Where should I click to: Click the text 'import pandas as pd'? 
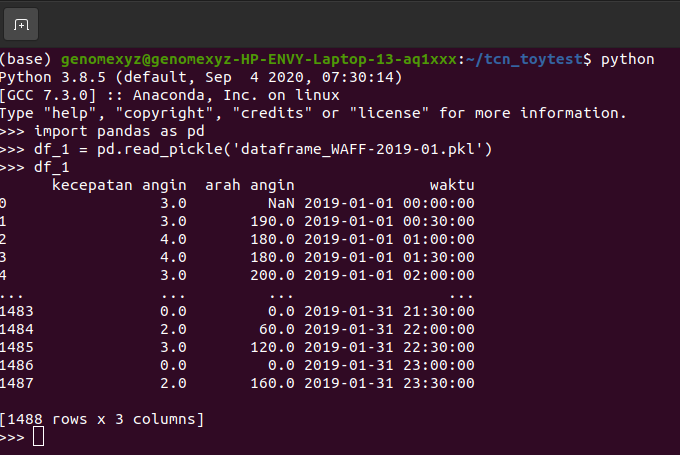(119, 131)
